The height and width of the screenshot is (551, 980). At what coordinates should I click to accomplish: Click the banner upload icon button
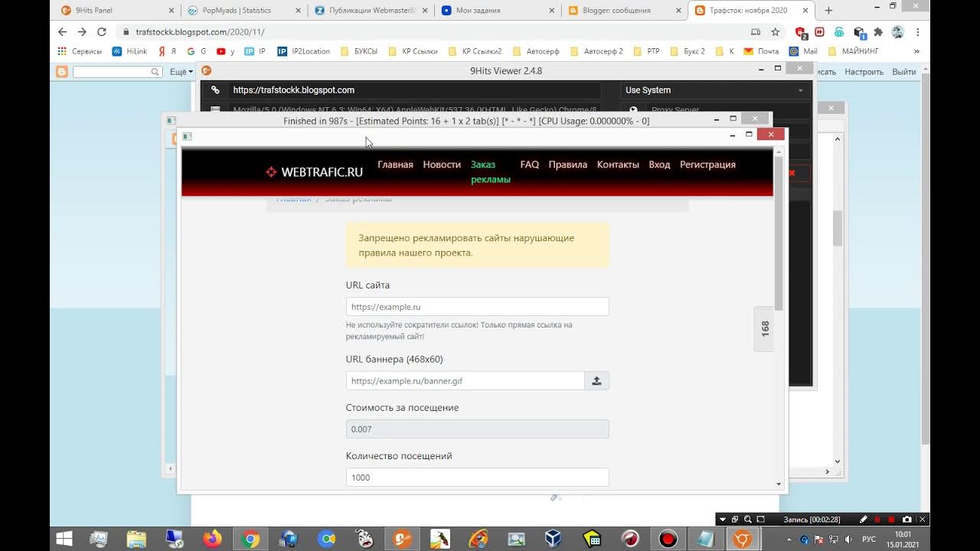point(596,380)
